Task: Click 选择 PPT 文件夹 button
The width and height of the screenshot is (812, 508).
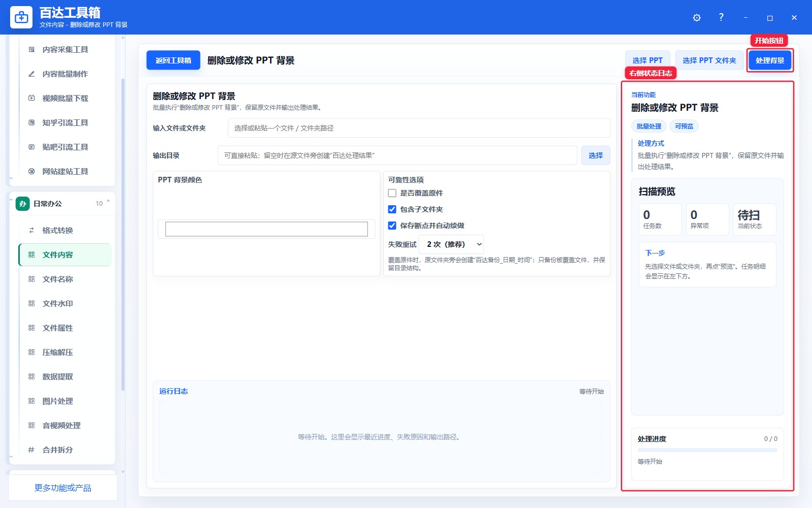Action: (x=709, y=60)
